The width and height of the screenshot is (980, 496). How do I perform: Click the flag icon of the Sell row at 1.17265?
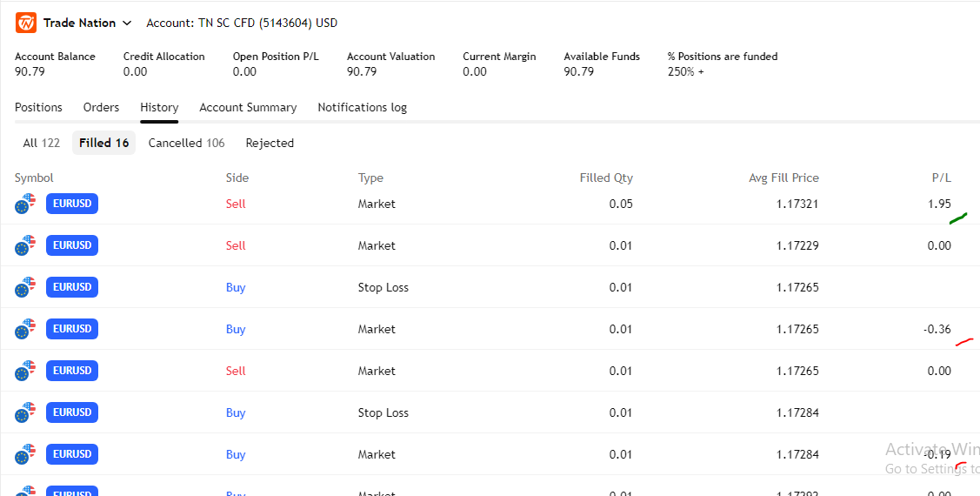pyautogui.click(x=25, y=372)
